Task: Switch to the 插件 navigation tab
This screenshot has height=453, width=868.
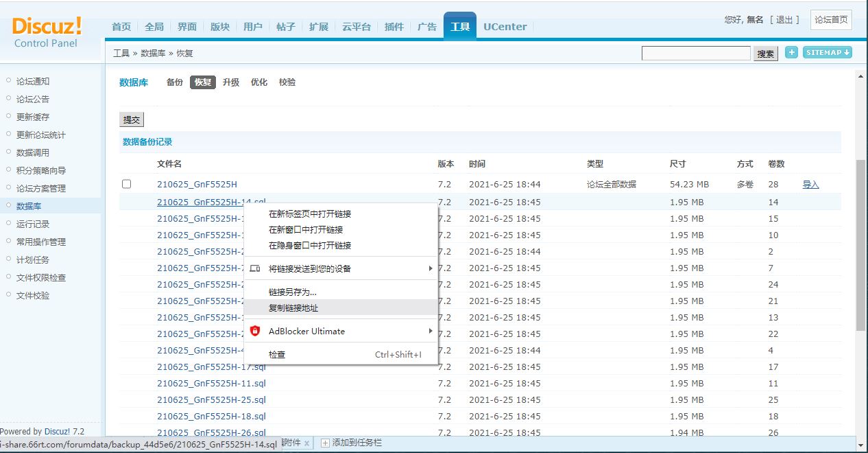Action: [x=394, y=27]
